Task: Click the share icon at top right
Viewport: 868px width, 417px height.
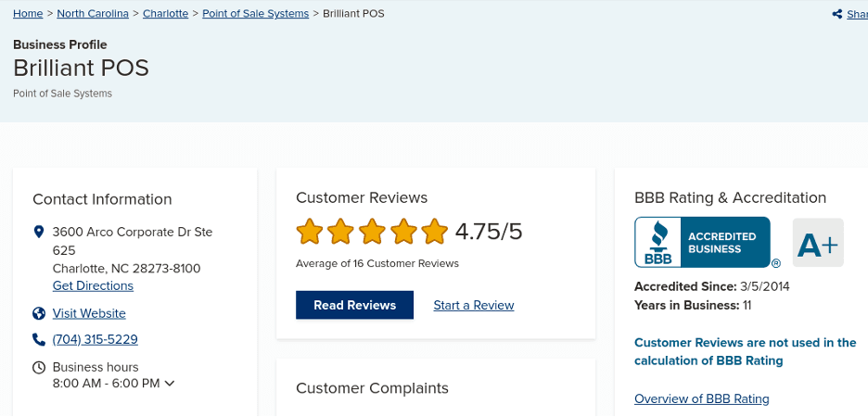Action: click(x=837, y=14)
